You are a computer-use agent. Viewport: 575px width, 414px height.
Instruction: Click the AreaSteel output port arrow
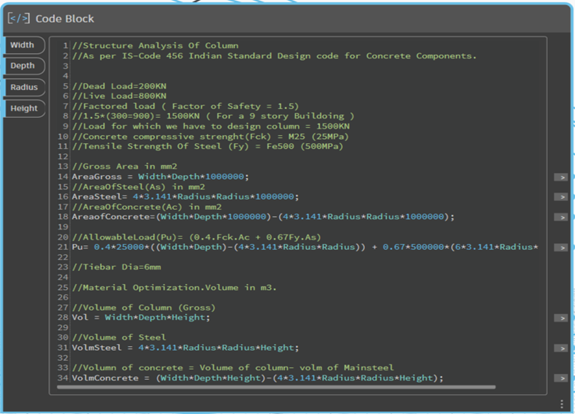pyautogui.click(x=561, y=197)
